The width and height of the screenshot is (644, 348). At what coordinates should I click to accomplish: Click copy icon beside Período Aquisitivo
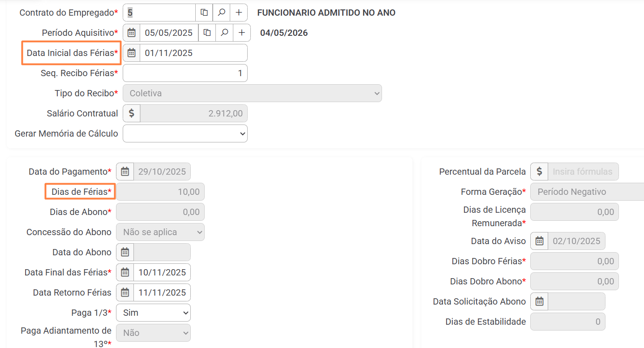coord(207,33)
